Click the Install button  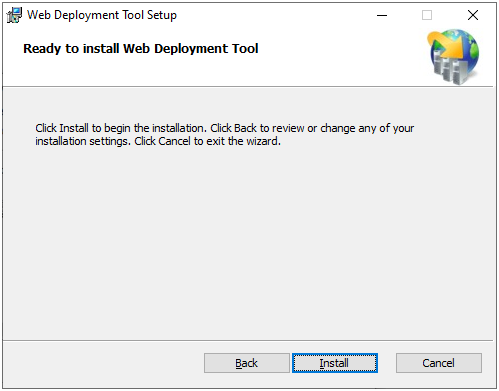click(335, 363)
